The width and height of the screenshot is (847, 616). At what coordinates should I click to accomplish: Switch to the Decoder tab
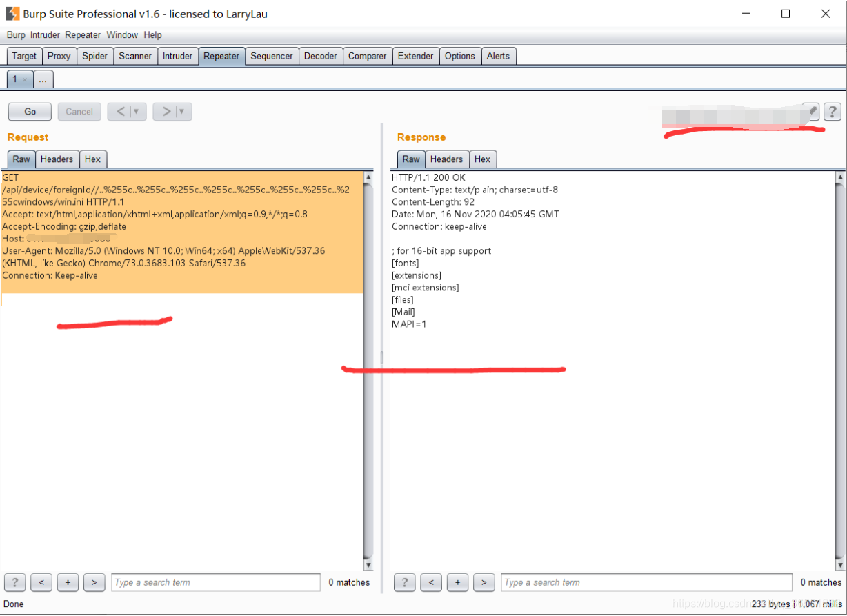[321, 56]
